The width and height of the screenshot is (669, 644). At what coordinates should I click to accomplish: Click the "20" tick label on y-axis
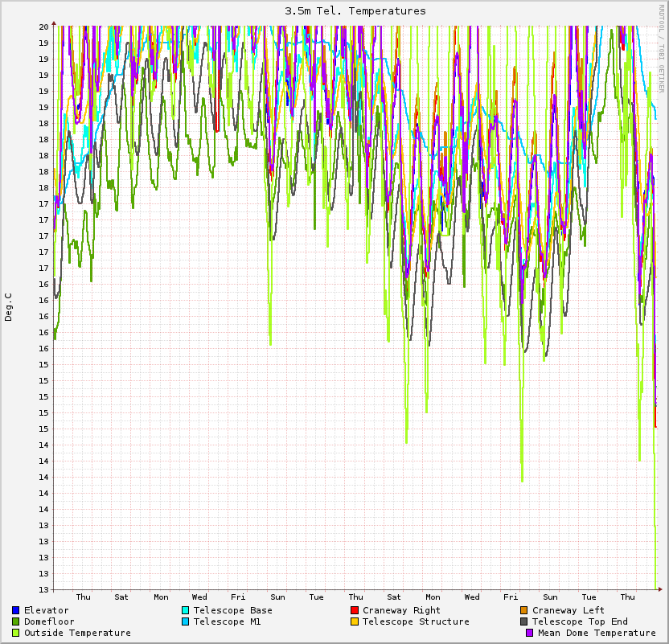click(45, 27)
